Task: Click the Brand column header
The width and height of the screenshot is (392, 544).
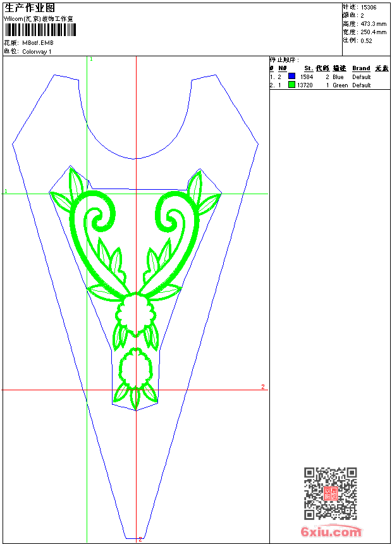Action: point(361,68)
